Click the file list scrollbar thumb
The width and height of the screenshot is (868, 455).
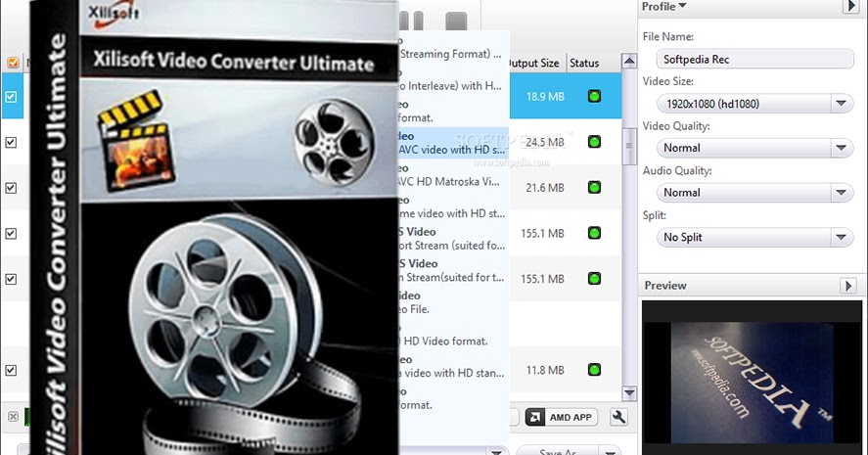point(629,146)
